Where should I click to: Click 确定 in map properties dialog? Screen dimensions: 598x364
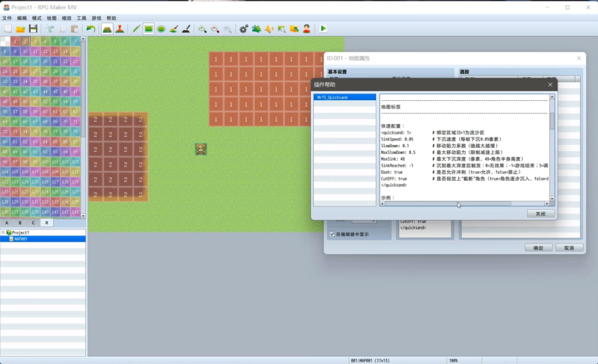(x=538, y=247)
